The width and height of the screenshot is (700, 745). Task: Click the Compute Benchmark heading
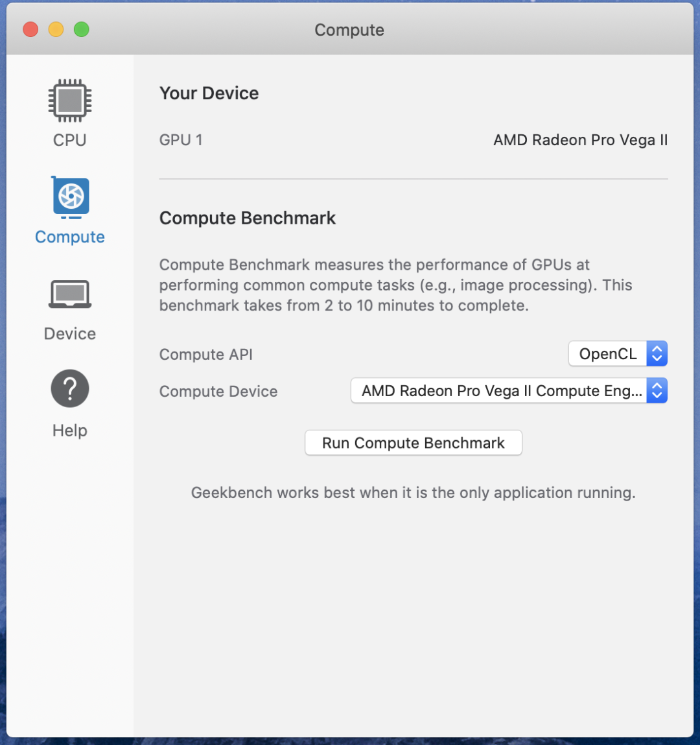click(248, 218)
